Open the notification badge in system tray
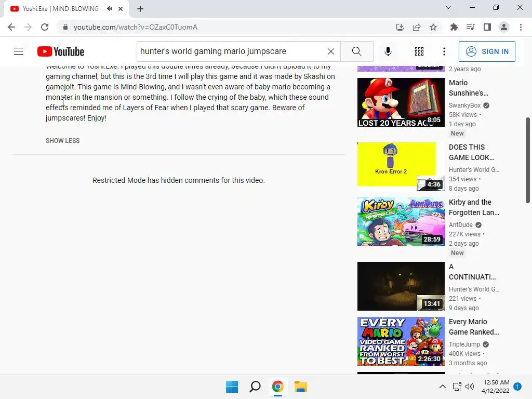 [517, 387]
